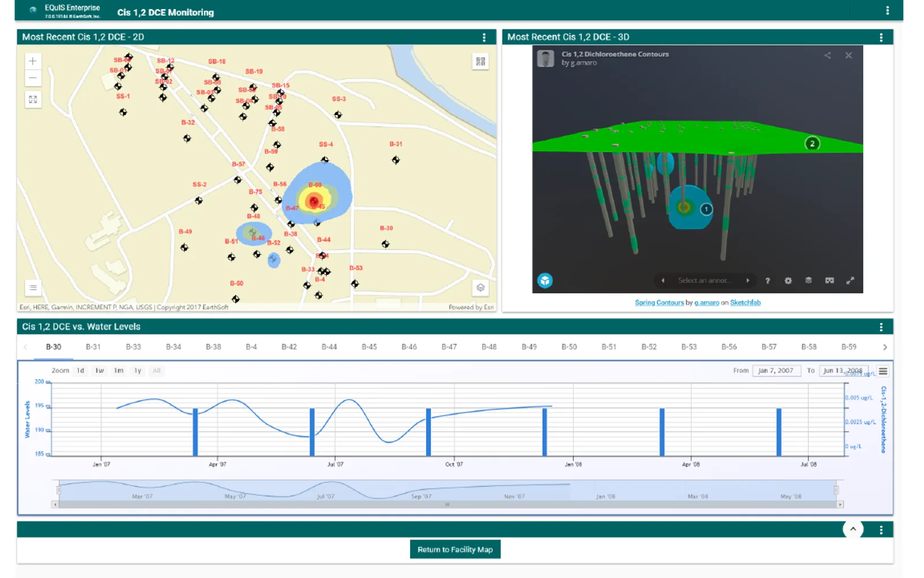Open the g.amaro author link
Screen dimensions: 924x578
coord(707,302)
